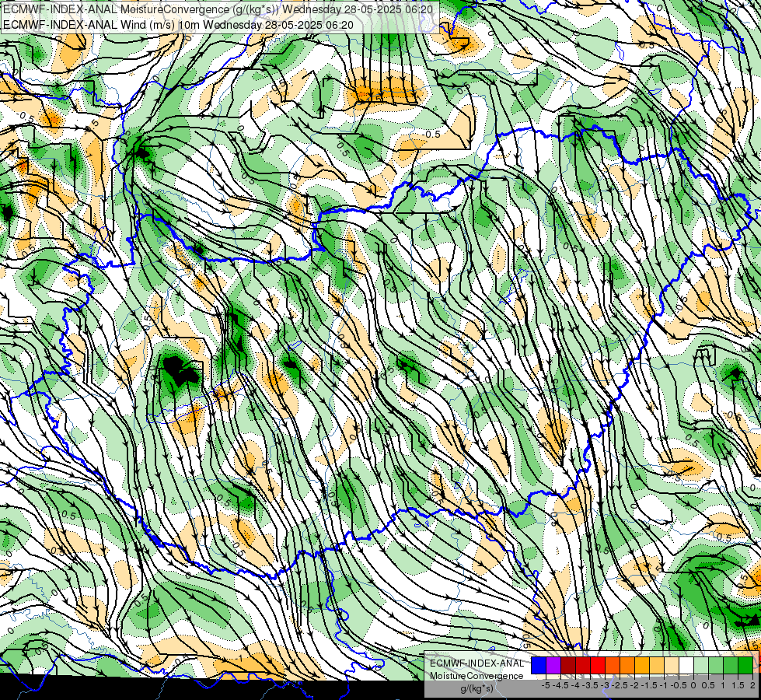
Task: Click the -2.5 tick label on the legend scale
Action: coord(620,685)
